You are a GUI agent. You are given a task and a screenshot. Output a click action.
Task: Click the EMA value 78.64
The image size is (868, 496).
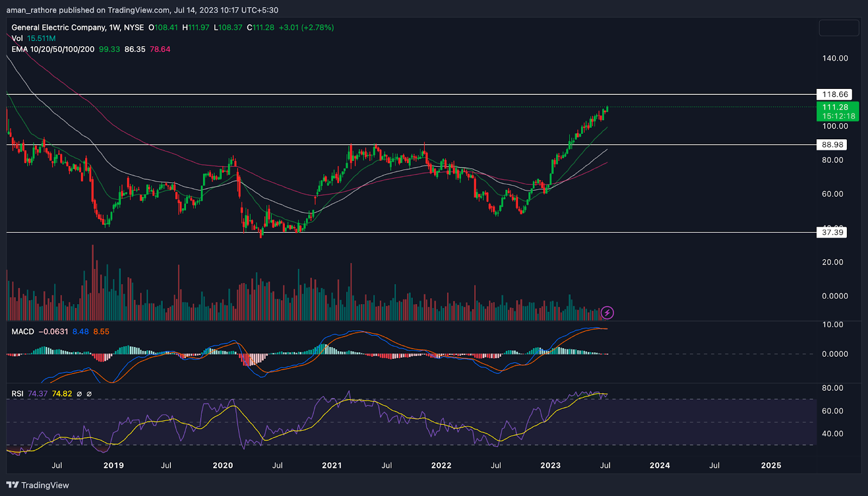click(160, 49)
